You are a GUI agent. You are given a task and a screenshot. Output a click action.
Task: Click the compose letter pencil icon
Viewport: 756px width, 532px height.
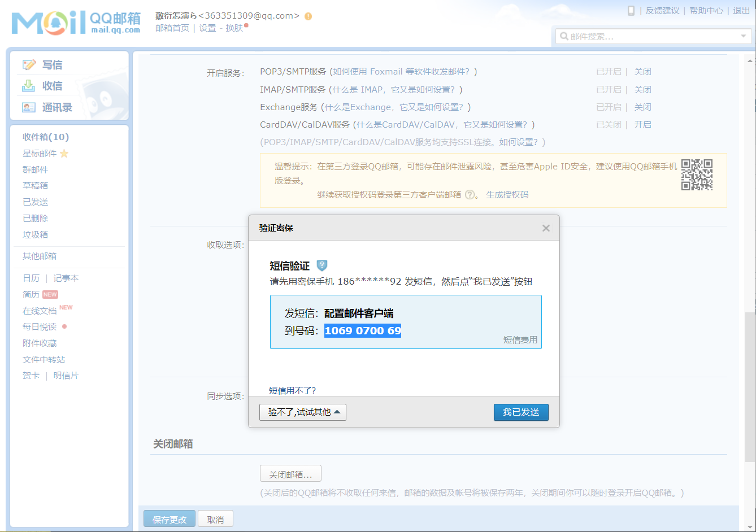coord(29,64)
